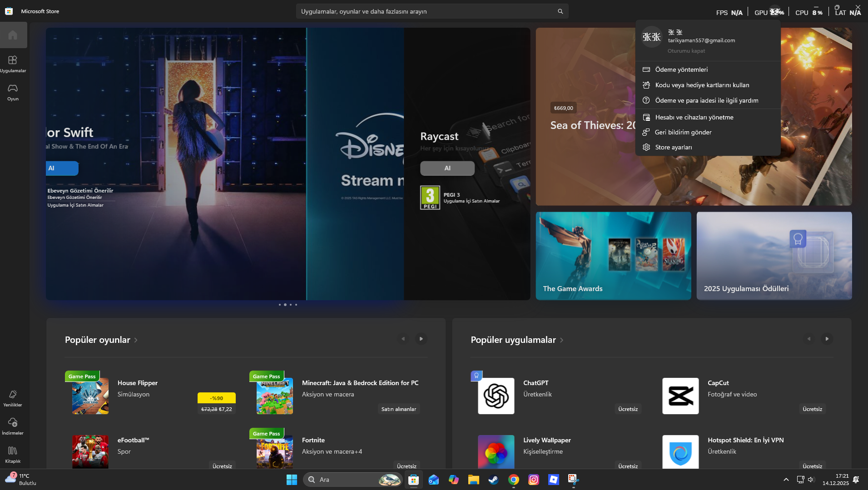Screen dimensions: 868x490
Task: Open Oyun section in sidebar
Action: (x=13, y=92)
